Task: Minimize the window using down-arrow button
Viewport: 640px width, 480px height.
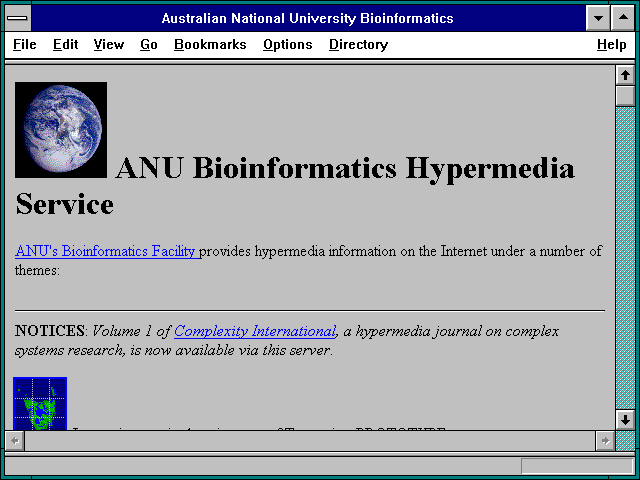Action: 598,18
